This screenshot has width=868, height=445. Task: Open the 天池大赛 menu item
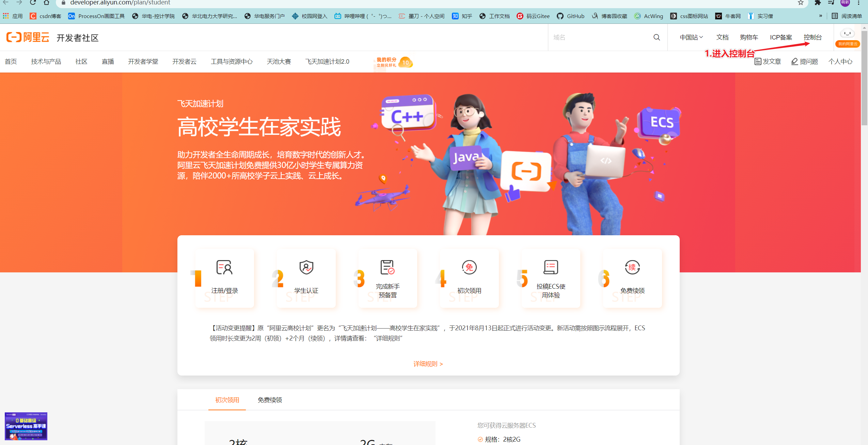[x=279, y=62]
